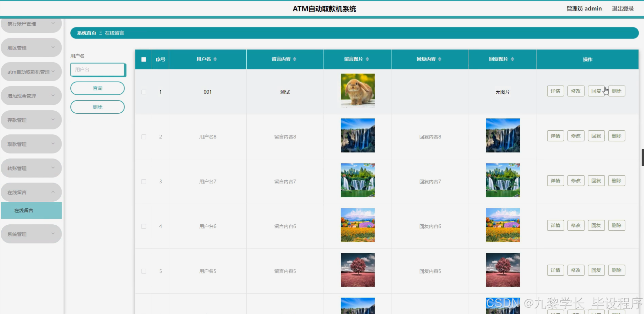This screenshot has width=644, height=314.
Task: Open the rabbit image in row 001
Action: (x=358, y=91)
